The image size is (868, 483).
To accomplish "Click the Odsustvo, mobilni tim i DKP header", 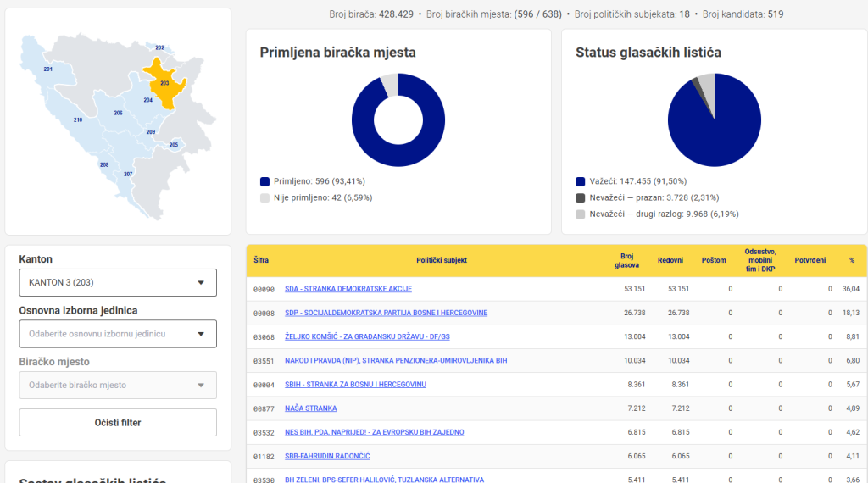I will [760, 261].
